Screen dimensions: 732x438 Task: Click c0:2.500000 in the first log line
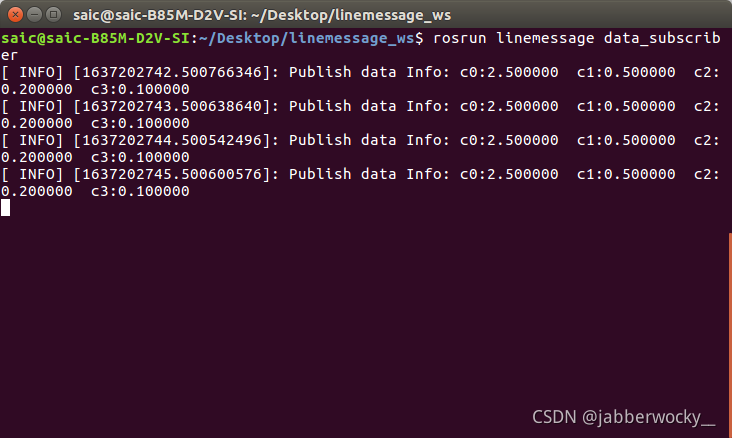click(x=509, y=72)
